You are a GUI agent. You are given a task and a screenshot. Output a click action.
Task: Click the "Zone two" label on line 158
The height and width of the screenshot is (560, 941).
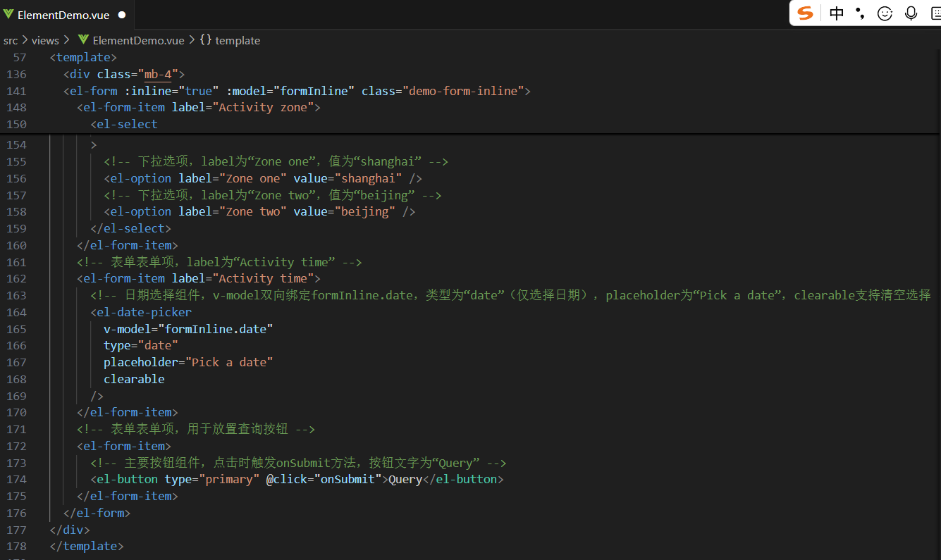[x=253, y=211]
